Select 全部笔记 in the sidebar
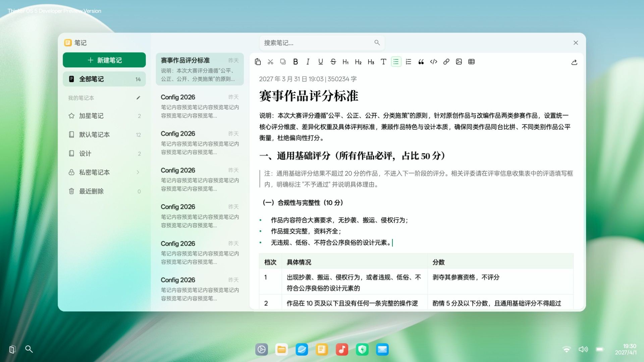Image resolution: width=644 pixels, height=362 pixels. [104, 79]
